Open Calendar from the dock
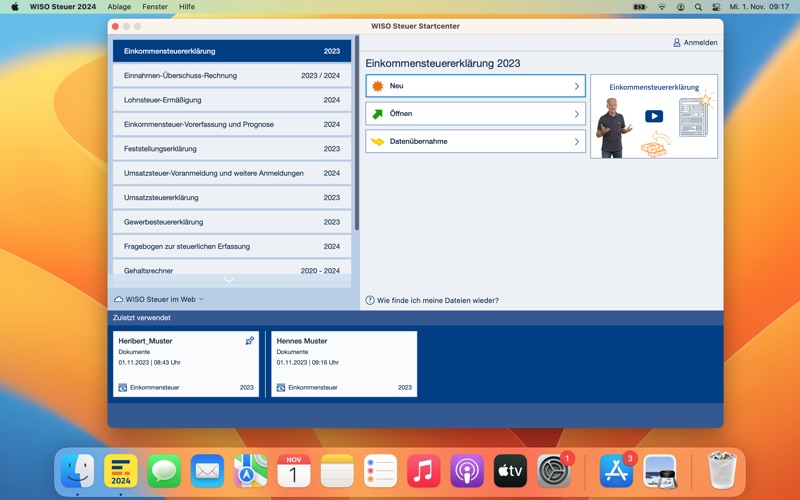The height and width of the screenshot is (500, 800). pyautogui.click(x=294, y=470)
